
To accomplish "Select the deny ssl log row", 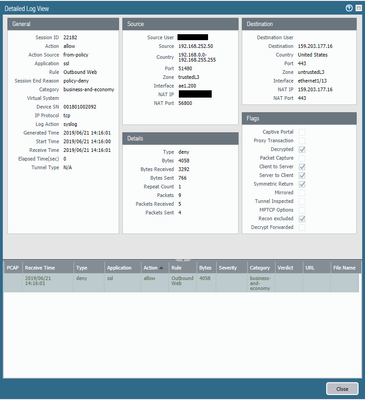I will tap(181, 283).
